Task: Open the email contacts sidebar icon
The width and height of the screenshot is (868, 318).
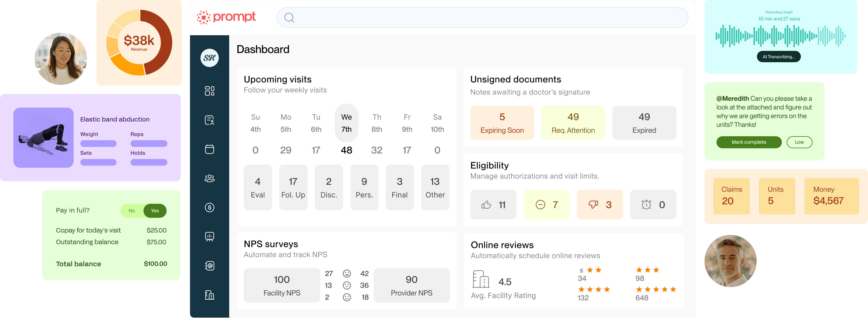Action: point(209,266)
